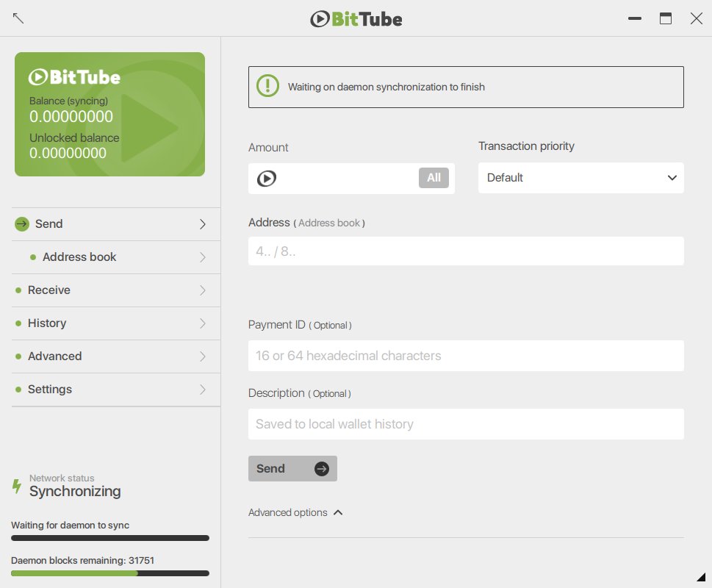This screenshot has width=712, height=588.
Task: Maximize the BitTube window
Action: (x=666, y=18)
